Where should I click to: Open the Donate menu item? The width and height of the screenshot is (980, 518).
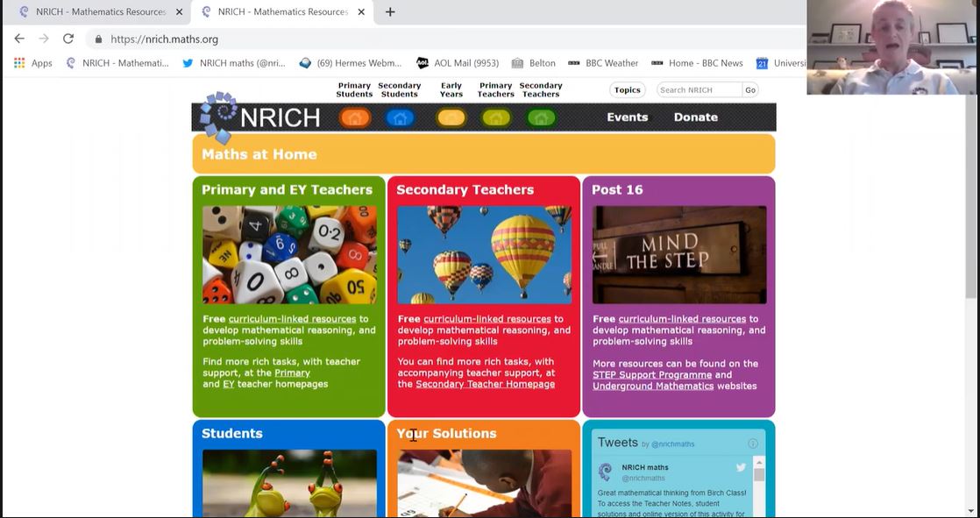click(695, 117)
